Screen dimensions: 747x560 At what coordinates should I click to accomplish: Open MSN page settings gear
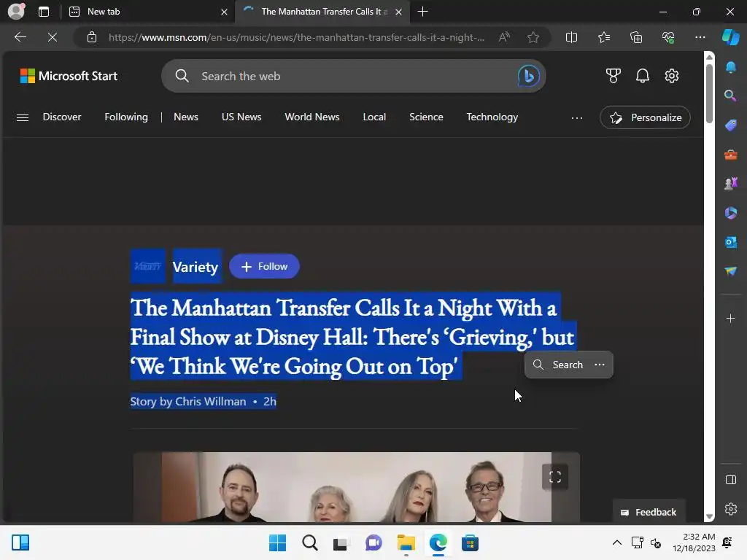(x=672, y=76)
